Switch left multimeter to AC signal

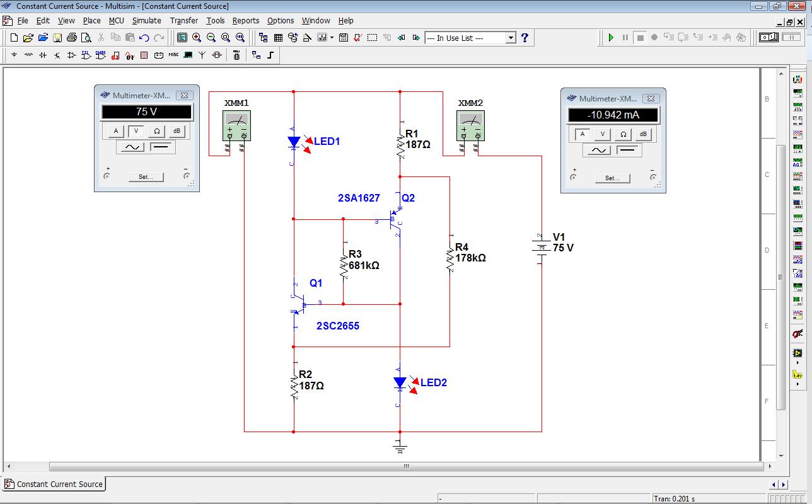point(132,147)
